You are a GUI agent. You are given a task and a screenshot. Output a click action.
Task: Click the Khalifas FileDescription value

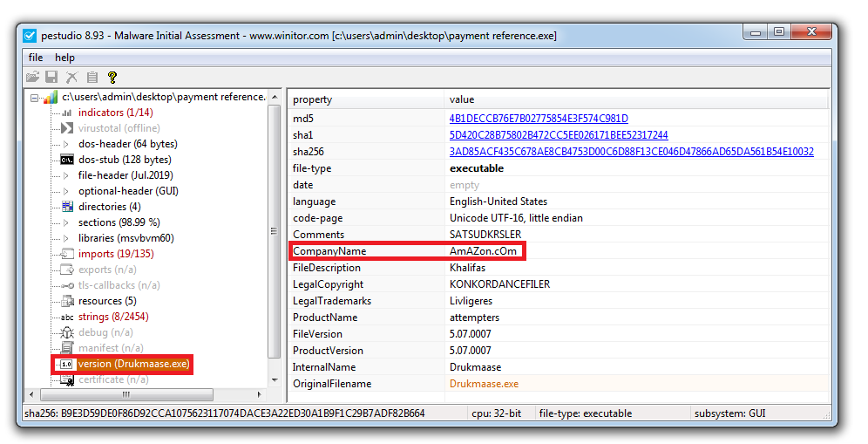(x=467, y=268)
